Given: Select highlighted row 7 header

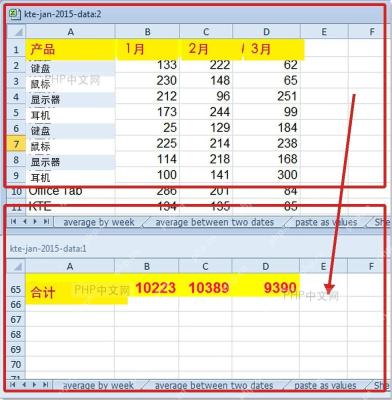Looking at the screenshot, I should tap(16, 144).
